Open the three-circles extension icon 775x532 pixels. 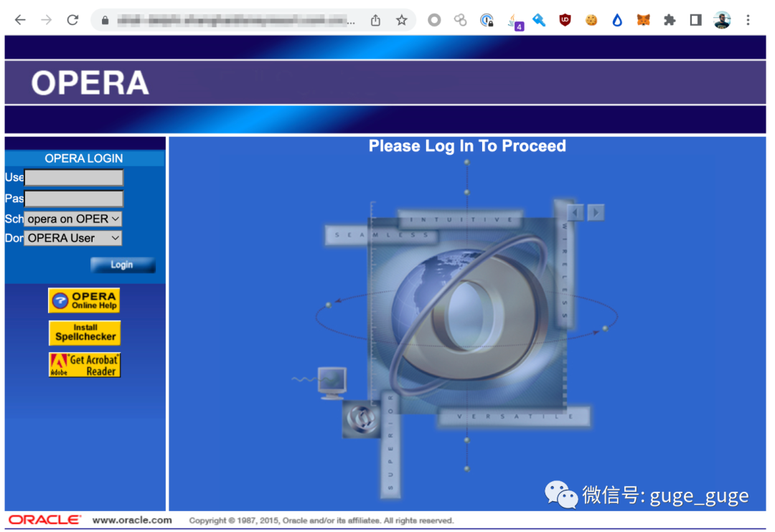tap(460, 20)
